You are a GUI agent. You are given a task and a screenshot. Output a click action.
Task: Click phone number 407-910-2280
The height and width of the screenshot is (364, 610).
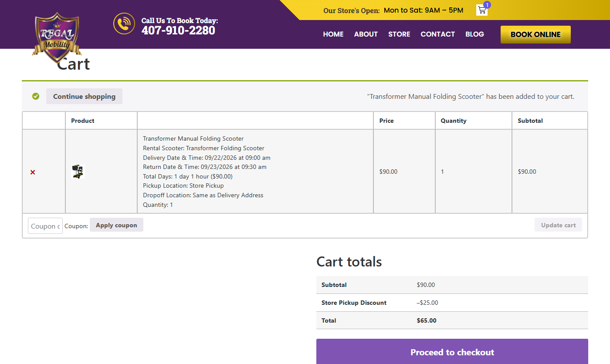[178, 30]
